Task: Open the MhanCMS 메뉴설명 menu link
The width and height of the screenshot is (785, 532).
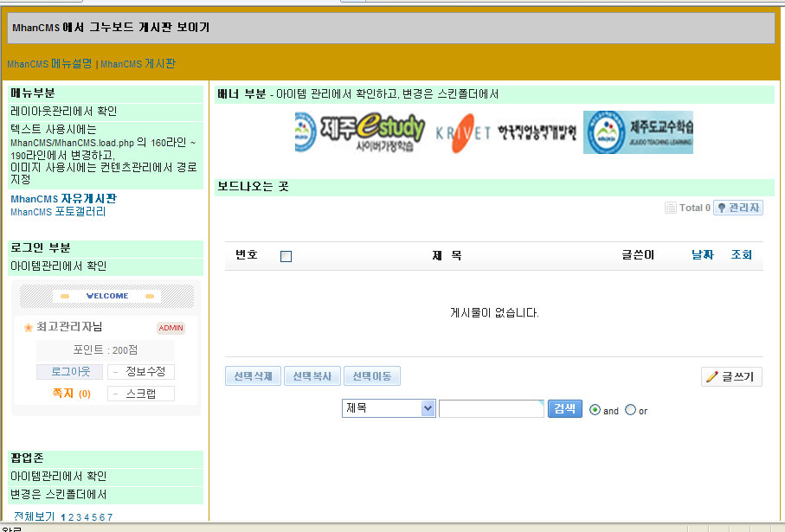Action: (x=49, y=64)
